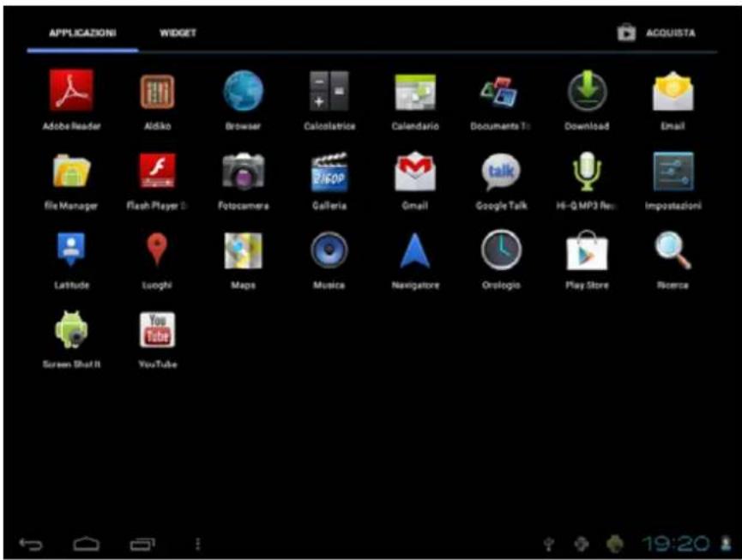Launch the Musica app
The image size is (742, 560).
[x=329, y=250]
